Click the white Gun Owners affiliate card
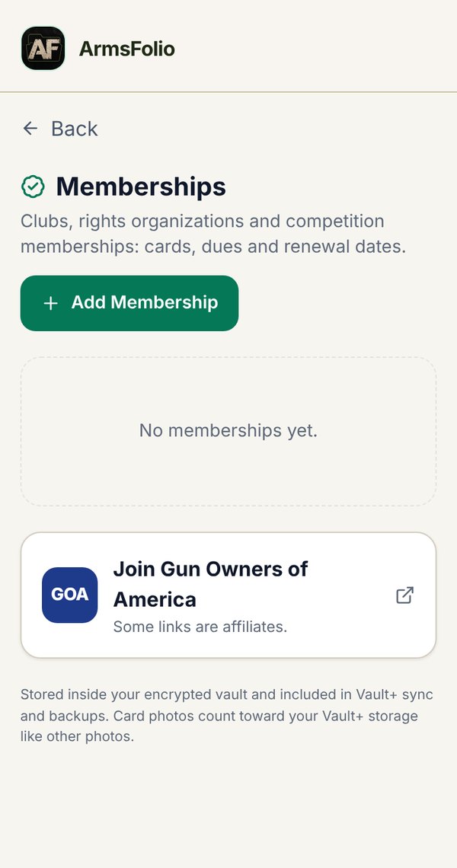This screenshot has height=868, width=457. 228,595
